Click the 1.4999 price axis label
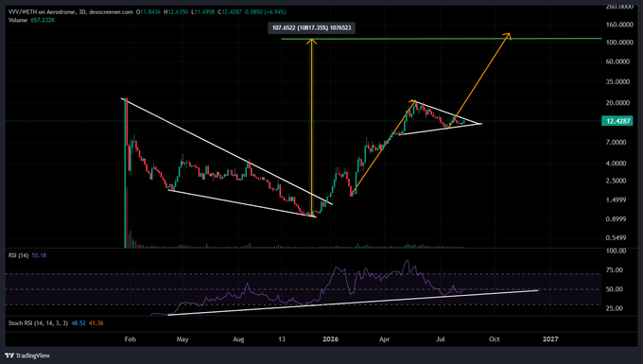643x364 pixels. (616, 200)
